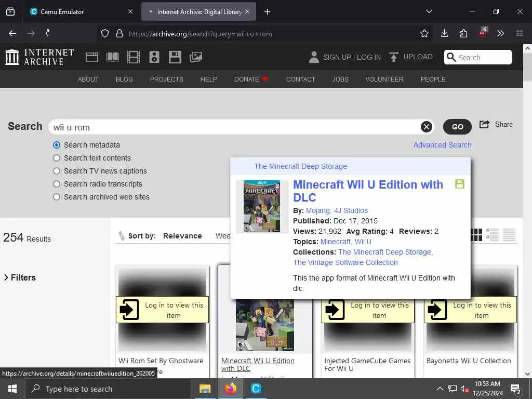Open the Audio speaker icon
The height and width of the screenshot is (399, 532).
(154, 57)
